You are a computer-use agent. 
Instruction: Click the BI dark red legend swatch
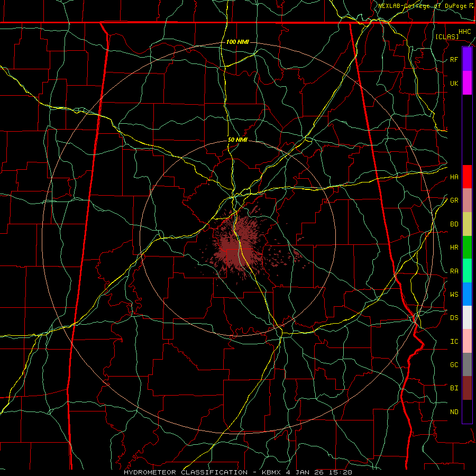click(x=467, y=388)
